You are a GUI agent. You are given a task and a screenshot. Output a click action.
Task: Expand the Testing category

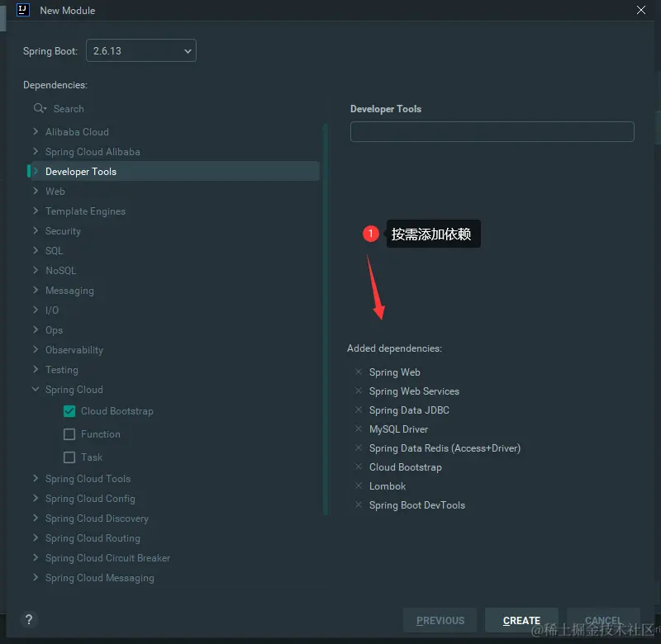pos(36,369)
